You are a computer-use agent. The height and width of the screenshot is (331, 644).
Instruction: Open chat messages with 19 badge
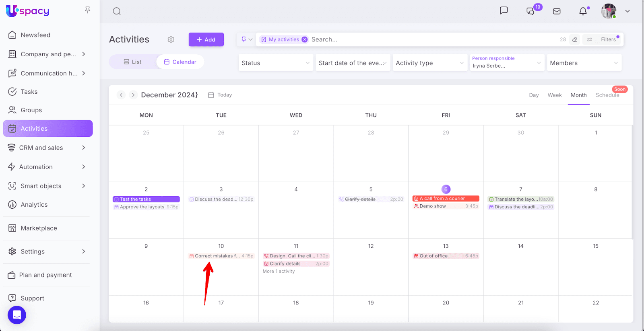(x=531, y=11)
